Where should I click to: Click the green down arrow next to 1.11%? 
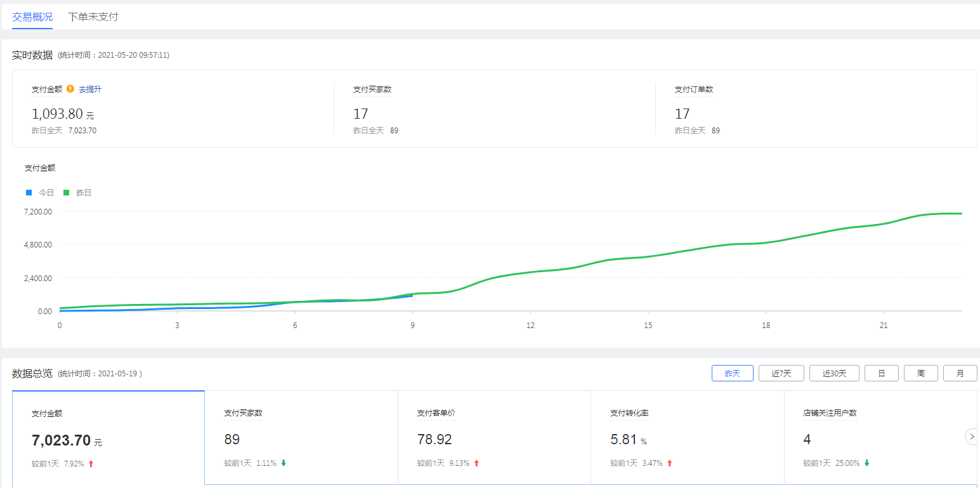284,463
